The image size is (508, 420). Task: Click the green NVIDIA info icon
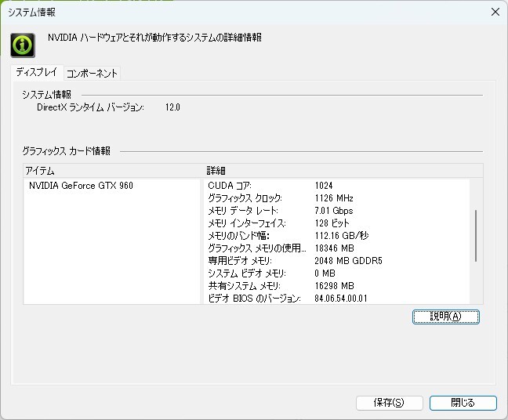click(x=23, y=45)
